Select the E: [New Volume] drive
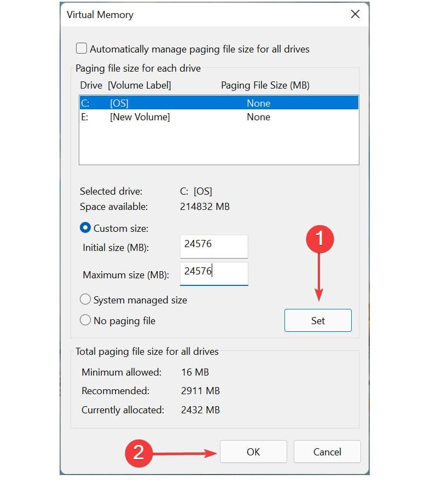The width and height of the screenshot is (448, 480). pyautogui.click(x=219, y=117)
